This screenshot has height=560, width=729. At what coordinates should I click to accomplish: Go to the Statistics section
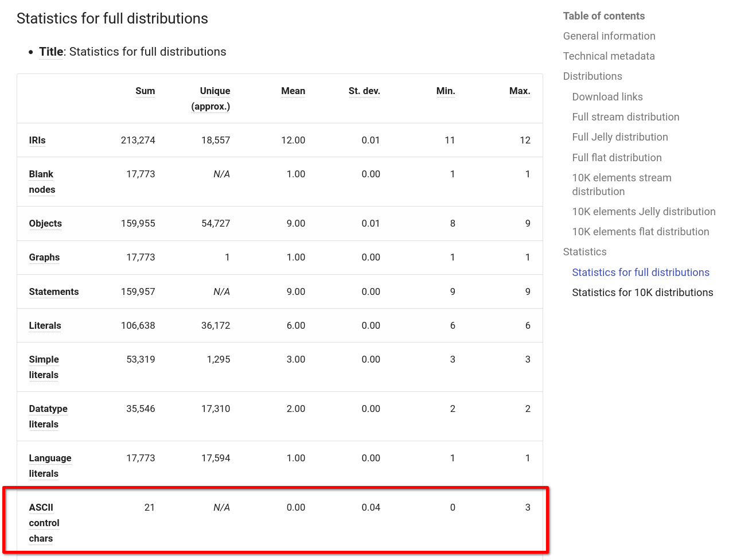click(x=585, y=251)
